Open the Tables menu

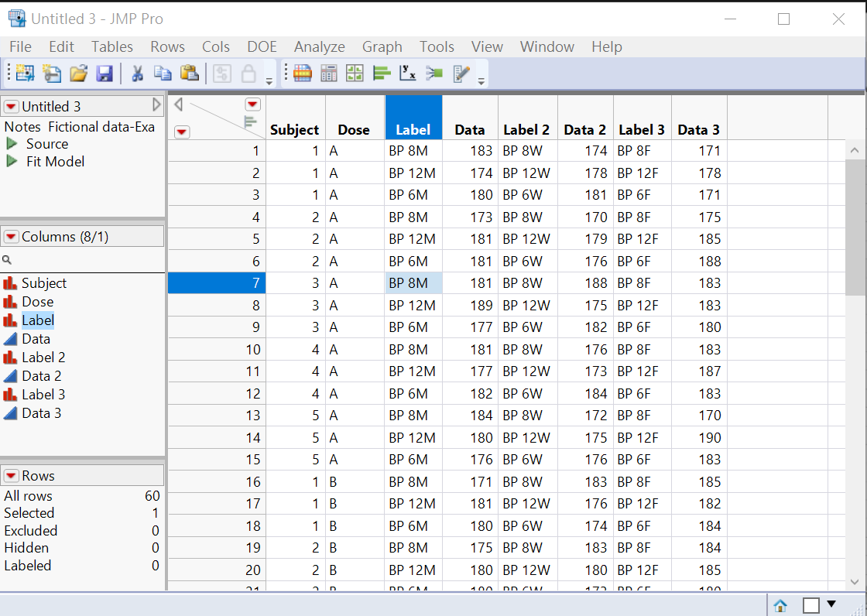[x=112, y=47]
